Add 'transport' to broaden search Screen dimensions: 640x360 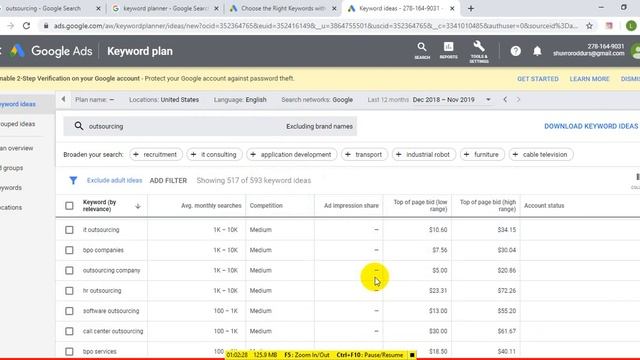[364, 155]
